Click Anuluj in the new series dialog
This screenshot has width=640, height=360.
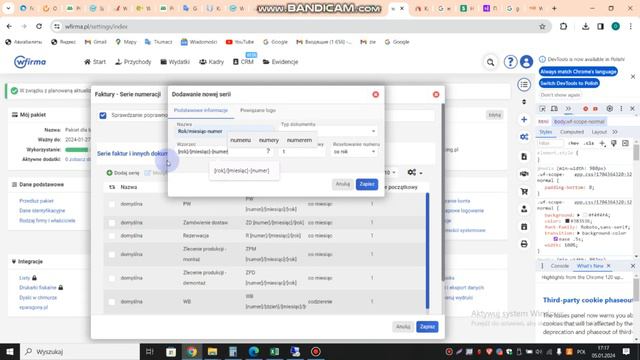[x=342, y=184]
